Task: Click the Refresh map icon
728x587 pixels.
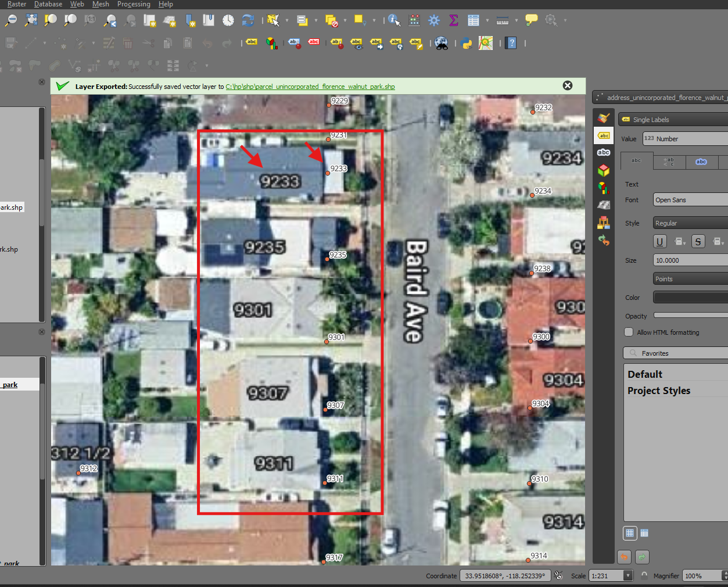Action: (248, 21)
